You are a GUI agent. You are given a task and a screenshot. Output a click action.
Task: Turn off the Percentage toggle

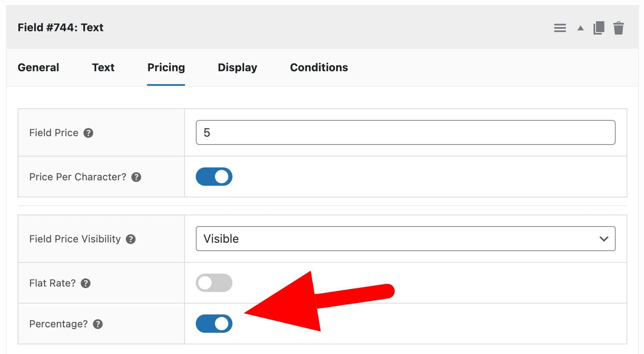click(x=214, y=324)
